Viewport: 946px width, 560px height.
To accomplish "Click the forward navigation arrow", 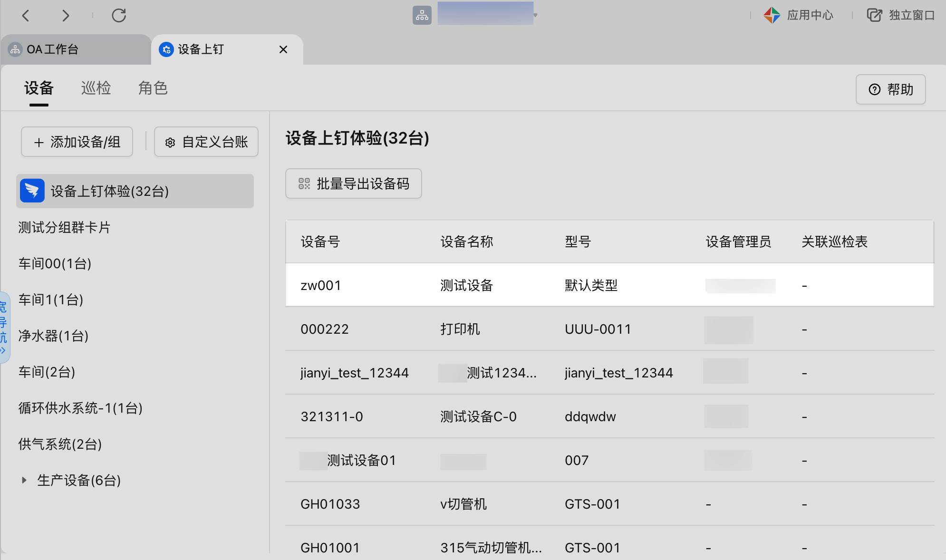I will click(x=66, y=16).
